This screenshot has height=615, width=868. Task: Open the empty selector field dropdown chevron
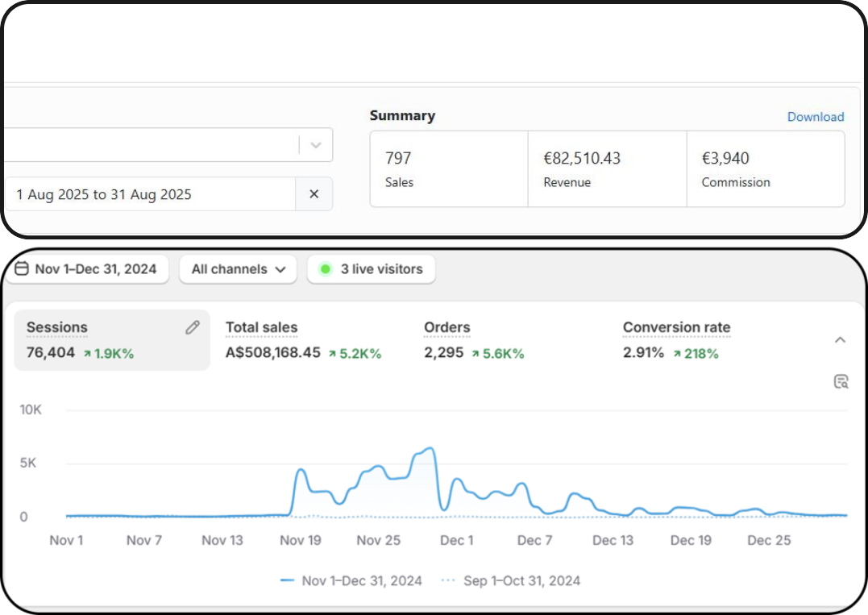[315, 144]
